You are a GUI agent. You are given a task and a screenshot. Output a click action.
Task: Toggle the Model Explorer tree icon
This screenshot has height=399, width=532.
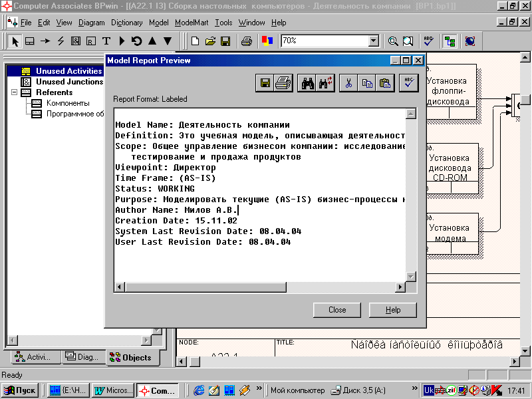click(450, 41)
